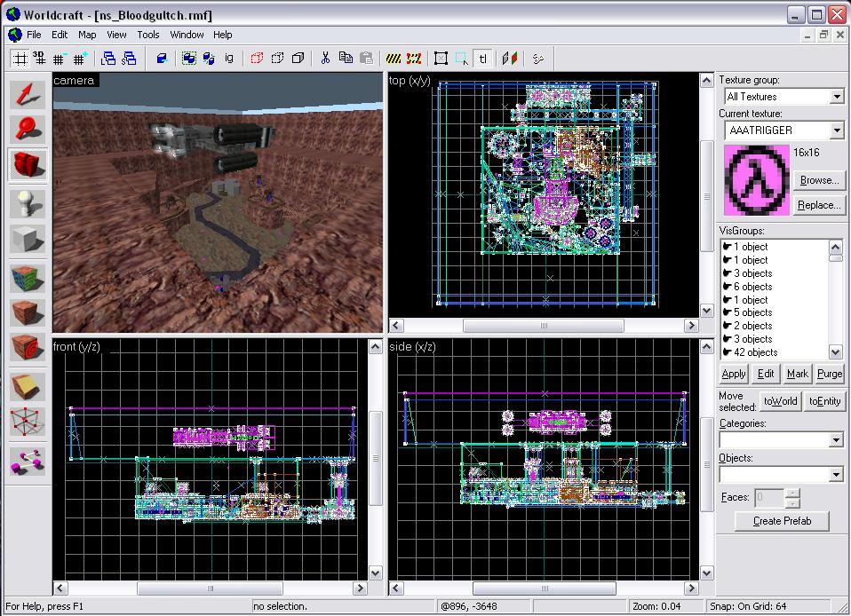Image resolution: width=851 pixels, height=616 pixels.
Task: Click the Mark VisGroups button
Action: (x=798, y=374)
